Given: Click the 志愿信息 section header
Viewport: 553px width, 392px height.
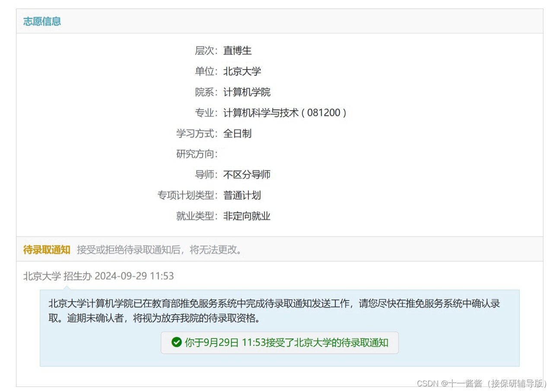Looking at the screenshot, I should pyautogui.click(x=42, y=21).
